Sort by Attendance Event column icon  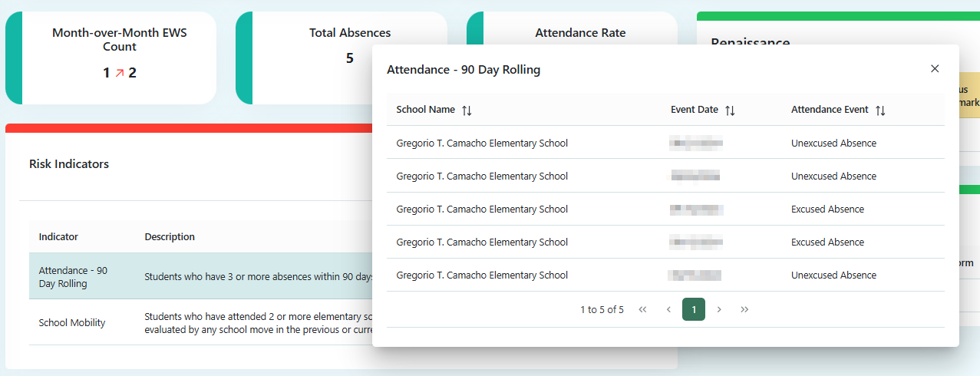pyautogui.click(x=880, y=110)
